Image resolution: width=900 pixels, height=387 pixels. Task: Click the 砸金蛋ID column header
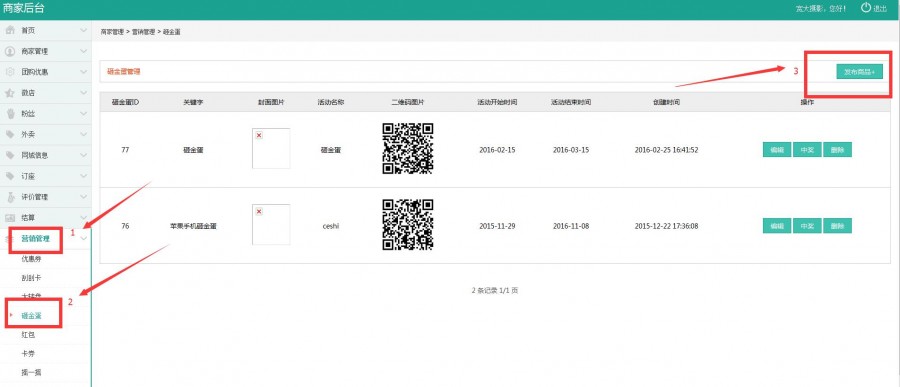pos(125,102)
